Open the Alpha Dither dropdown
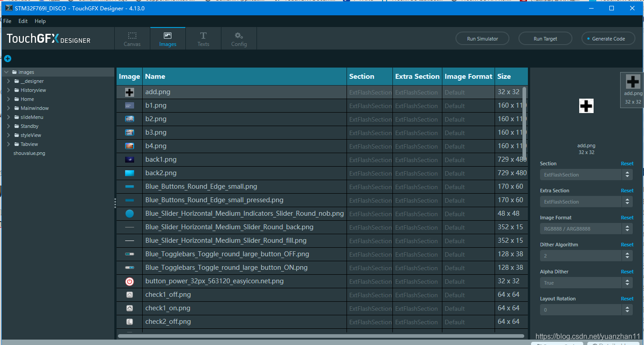The image size is (644, 345). (x=586, y=283)
